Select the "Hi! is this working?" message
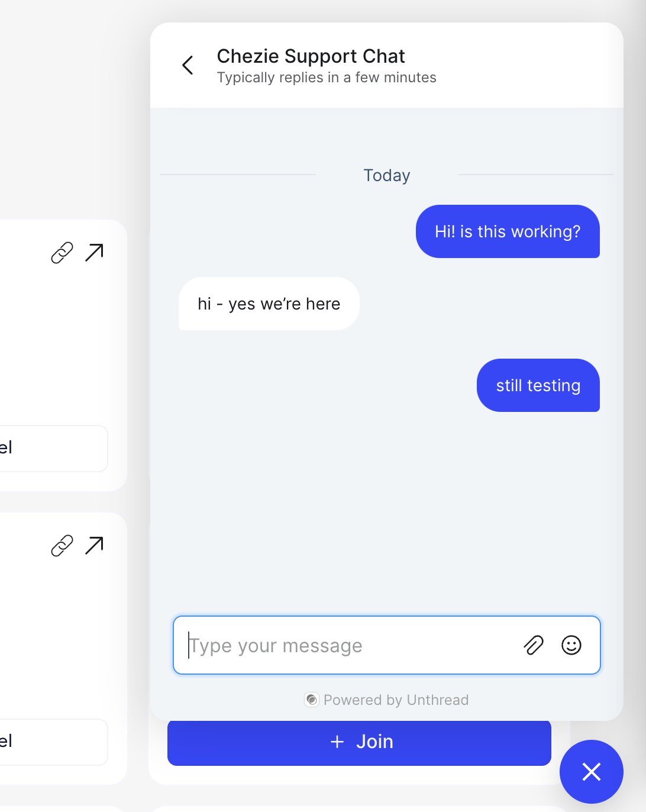The image size is (646, 812). point(508,231)
